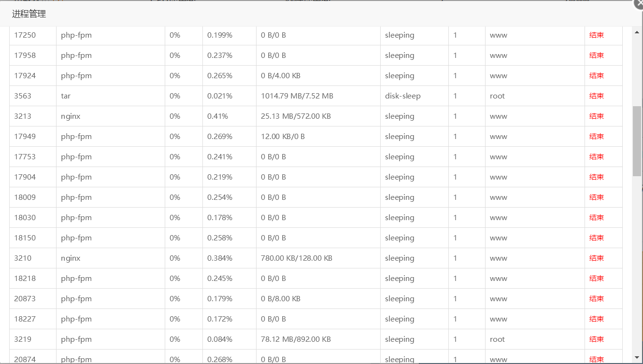End php-fpm process 20873
The width and height of the screenshot is (643, 364).
597,299
